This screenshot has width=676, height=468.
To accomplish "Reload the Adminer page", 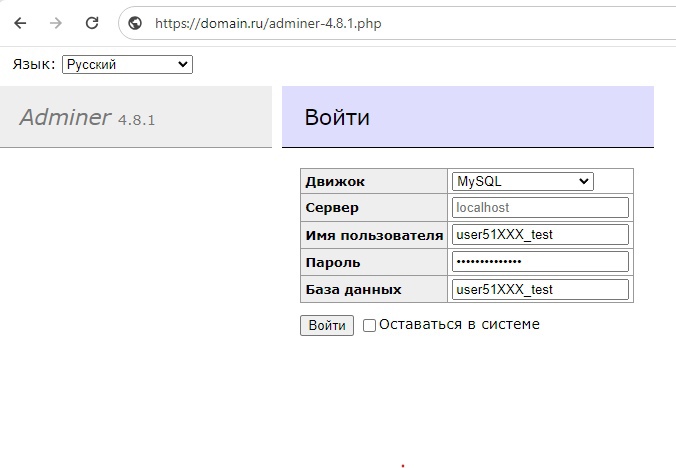I will tap(92, 23).
